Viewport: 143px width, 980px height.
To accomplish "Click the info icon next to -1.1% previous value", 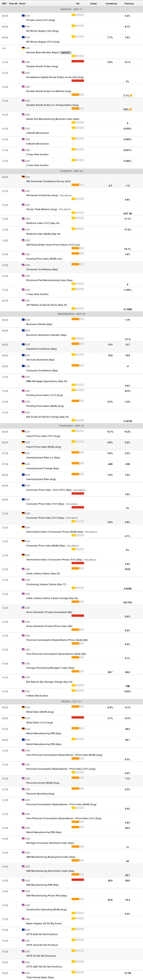I will pos(131,95).
